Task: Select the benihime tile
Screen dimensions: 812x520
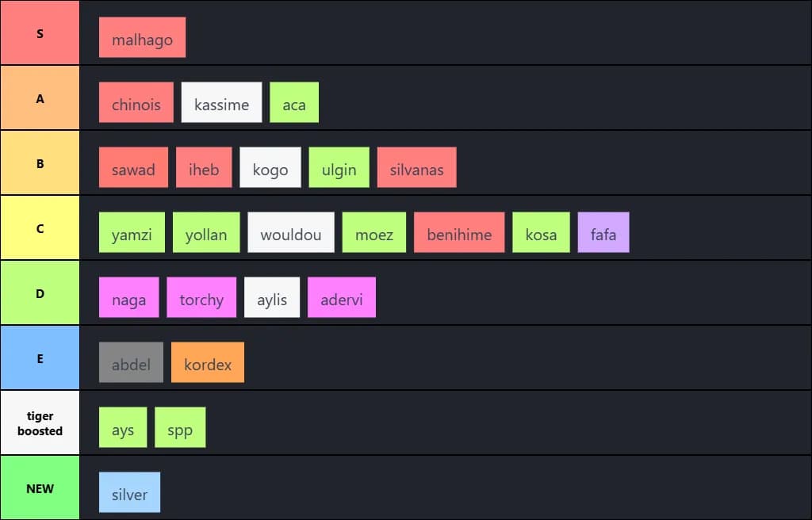Action: [459, 232]
